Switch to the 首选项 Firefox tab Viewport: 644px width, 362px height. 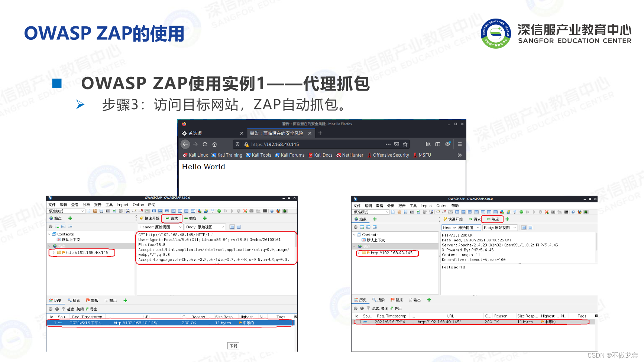click(213, 133)
